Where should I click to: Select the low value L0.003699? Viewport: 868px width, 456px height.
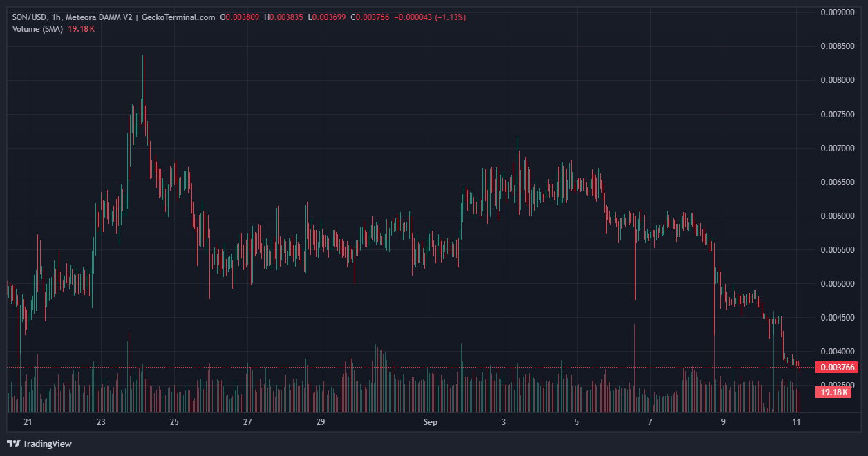[x=328, y=17]
